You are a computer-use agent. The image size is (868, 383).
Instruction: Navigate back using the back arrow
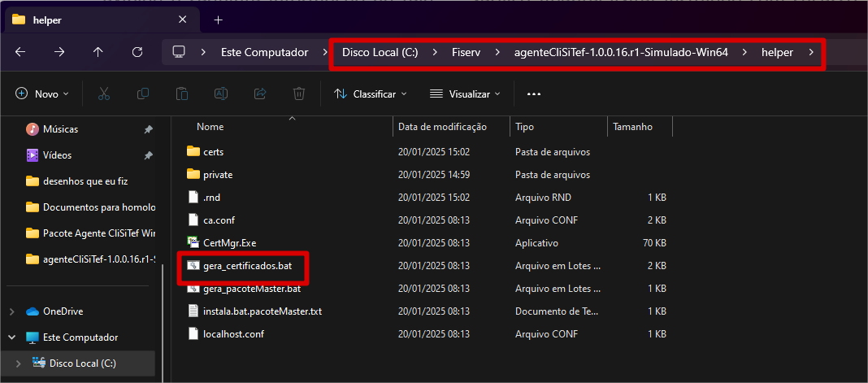pos(20,52)
